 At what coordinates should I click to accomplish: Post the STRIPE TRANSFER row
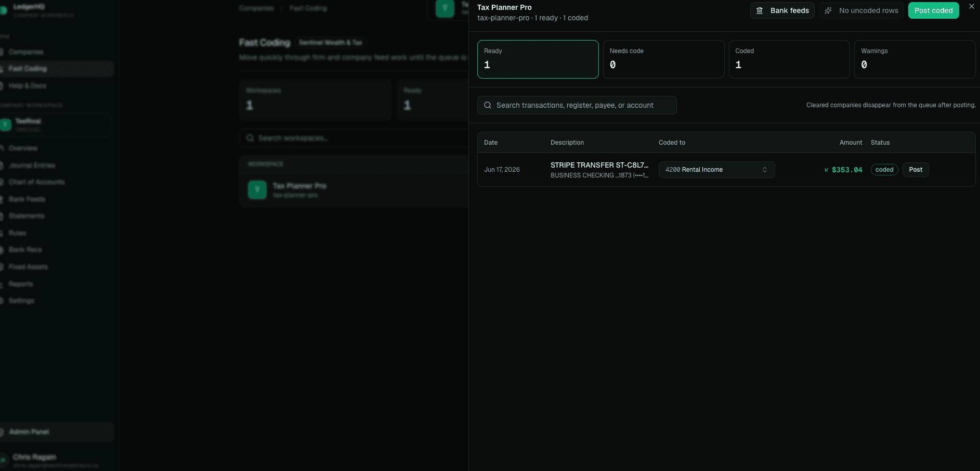(x=916, y=170)
